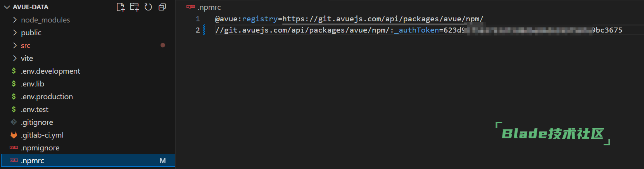Click the .npmrc editor tab title
The width and height of the screenshot is (644, 169).
209,7
